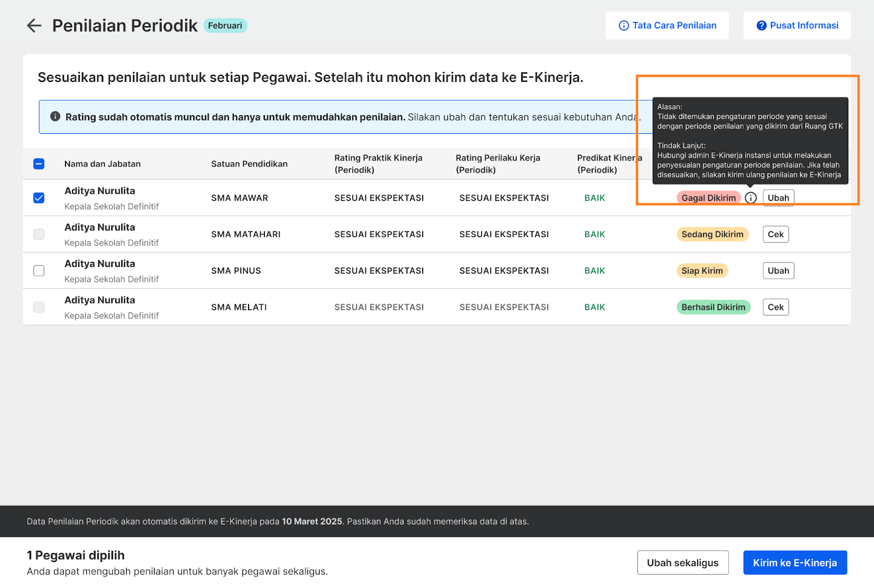Check the SMA PINUS row checkbox
The image size is (874, 588).
[x=39, y=271]
